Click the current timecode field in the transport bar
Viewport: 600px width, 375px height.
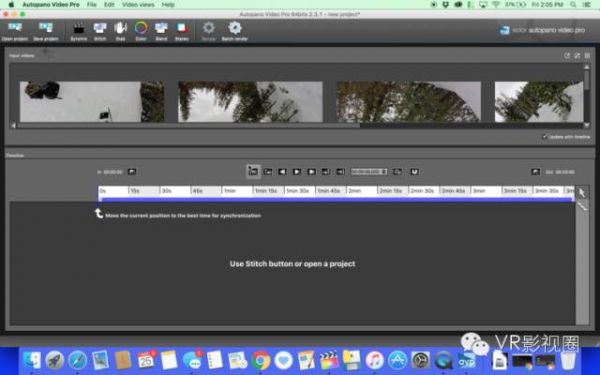point(369,172)
